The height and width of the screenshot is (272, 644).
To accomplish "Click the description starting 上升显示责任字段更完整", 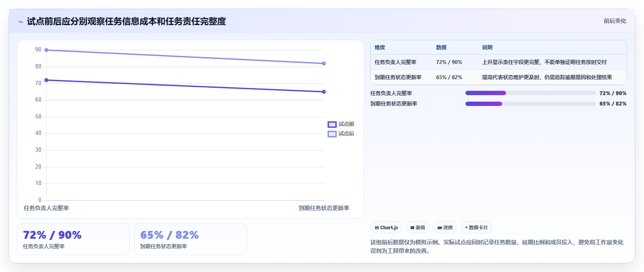I will (x=545, y=62).
